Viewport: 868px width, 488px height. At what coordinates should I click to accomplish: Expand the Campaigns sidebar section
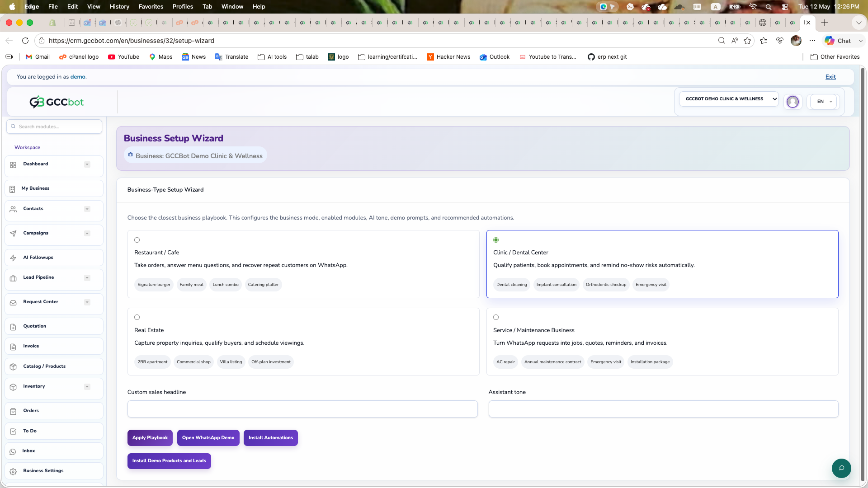pos(87,234)
